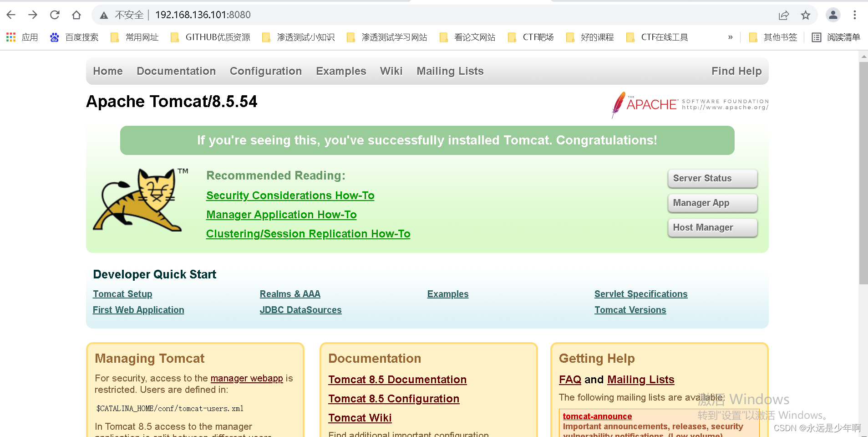Open Clustering/Session Replication How-To link
Image resolution: width=868 pixels, height=437 pixels.
click(308, 234)
